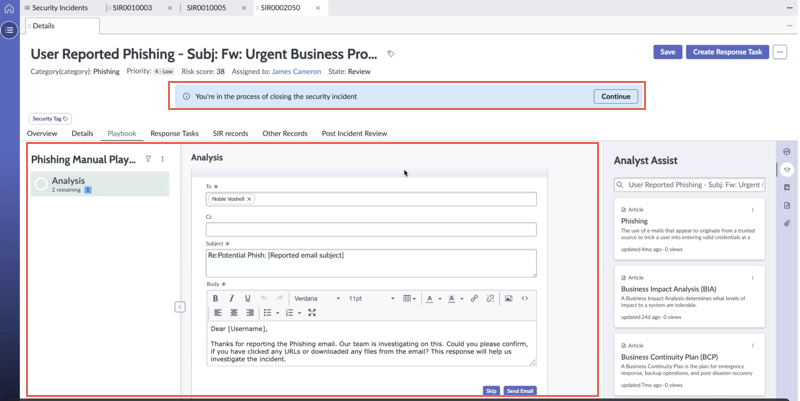
Task: Click the Cc input field
Action: [x=371, y=229]
